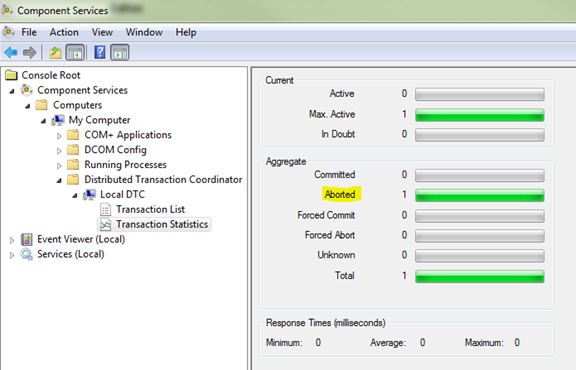Screen dimensions: 576x370
Task: Click the Committed progress bar
Action: click(x=479, y=175)
